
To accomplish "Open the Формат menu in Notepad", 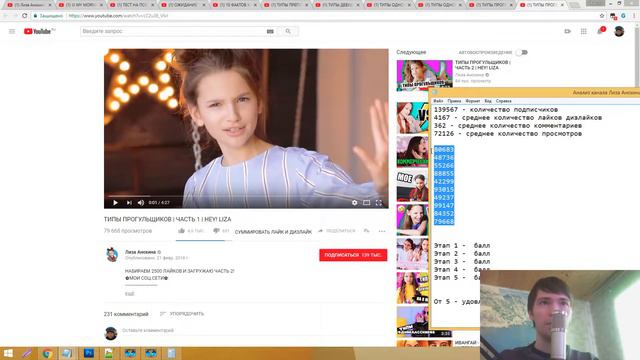I will point(473,101).
